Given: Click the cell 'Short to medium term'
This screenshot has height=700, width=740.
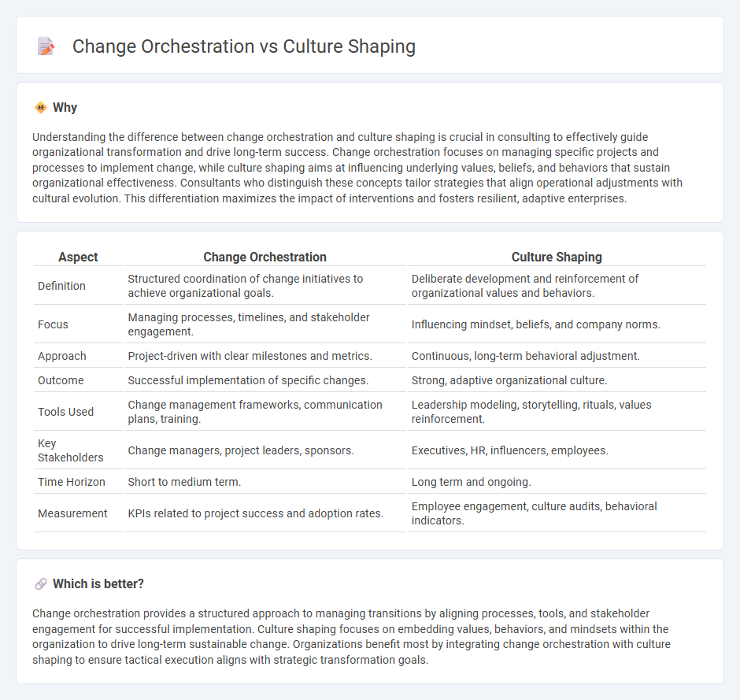Looking at the screenshot, I should pyautogui.click(x=265, y=482).
